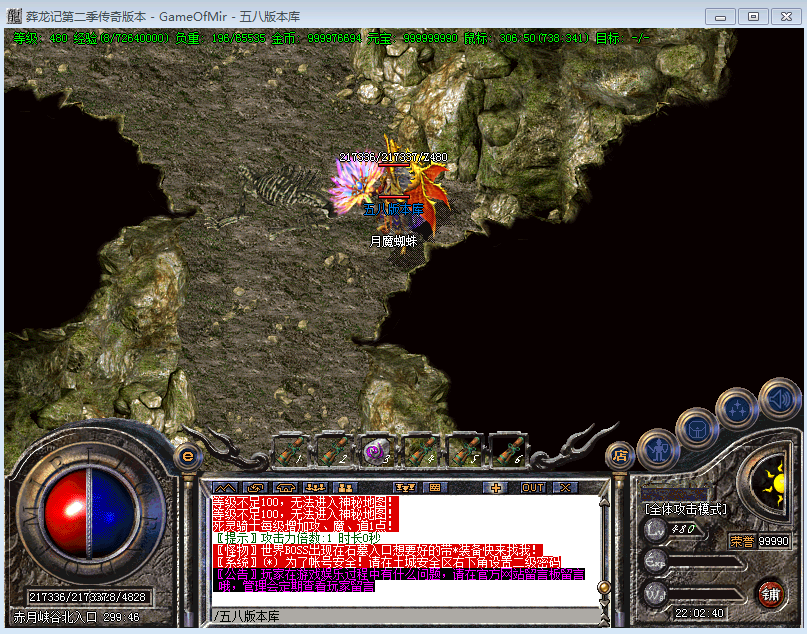
Task: Click the weight progress bar
Action: pos(707,594)
